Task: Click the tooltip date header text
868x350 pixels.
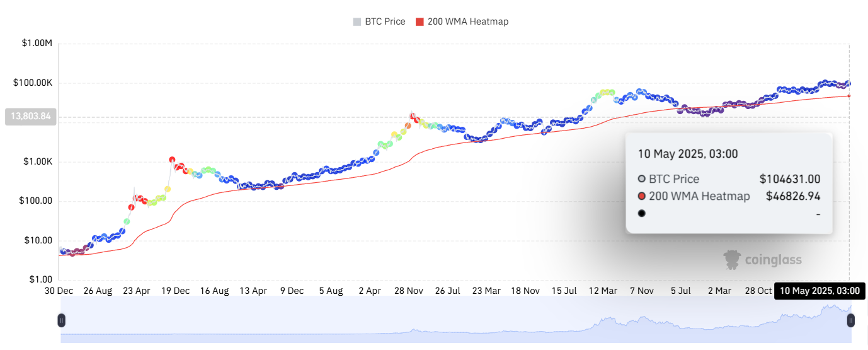Action: coord(687,153)
